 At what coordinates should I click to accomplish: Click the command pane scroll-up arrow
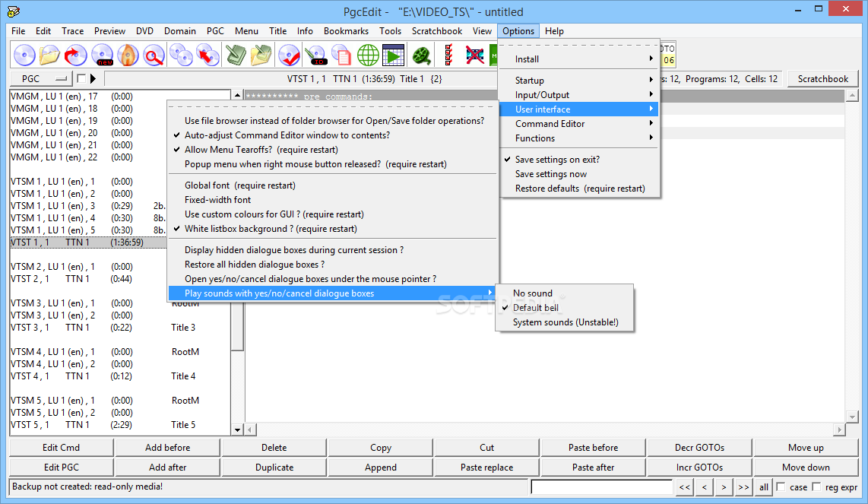tap(852, 97)
